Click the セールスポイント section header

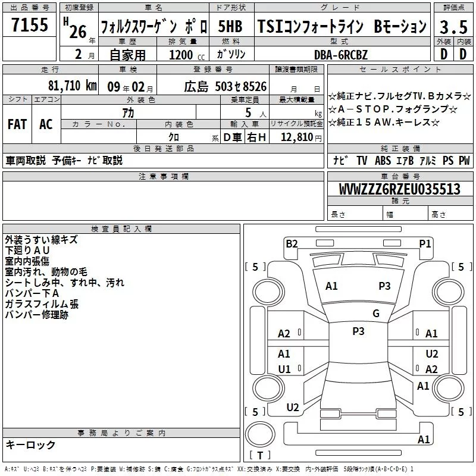click(x=400, y=70)
